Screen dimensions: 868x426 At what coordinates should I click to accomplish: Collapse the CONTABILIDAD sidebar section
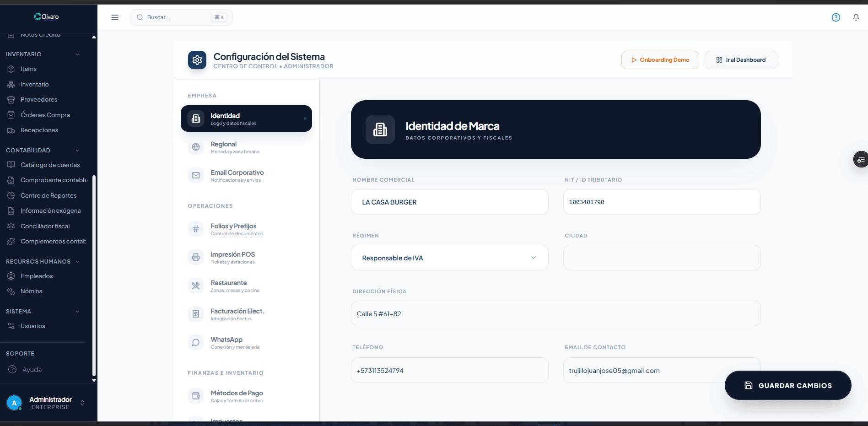pyautogui.click(x=77, y=151)
